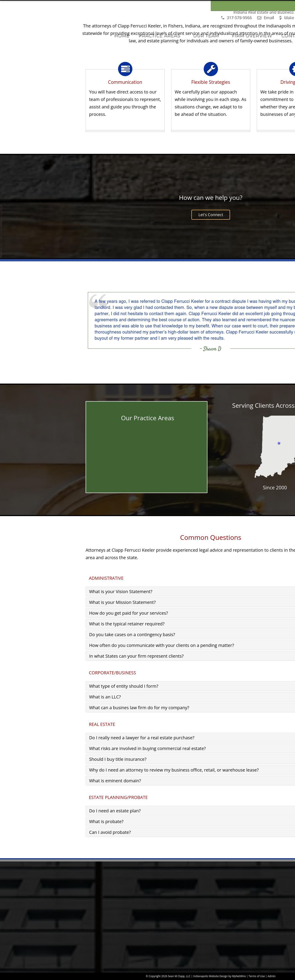Click the "Since 2000" text

pyautogui.click(x=275, y=488)
